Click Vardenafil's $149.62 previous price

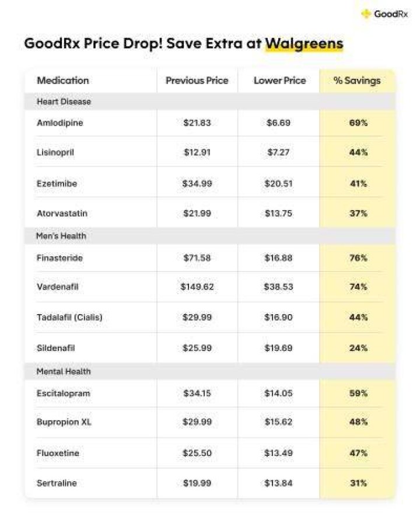click(197, 287)
